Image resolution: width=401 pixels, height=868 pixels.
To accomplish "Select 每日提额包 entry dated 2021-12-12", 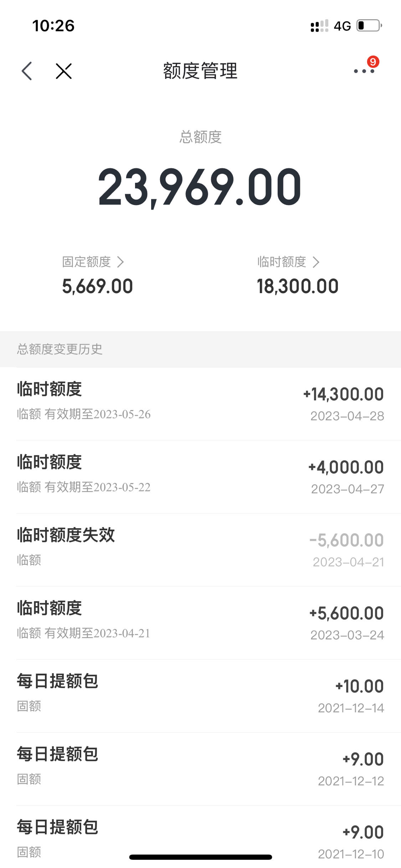I will coord(200,769).
